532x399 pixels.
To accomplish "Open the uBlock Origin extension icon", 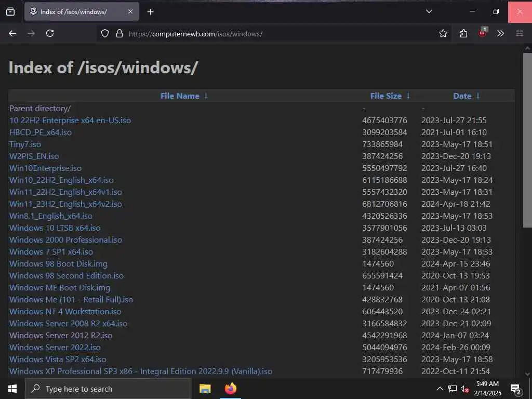I will [483, 33].
